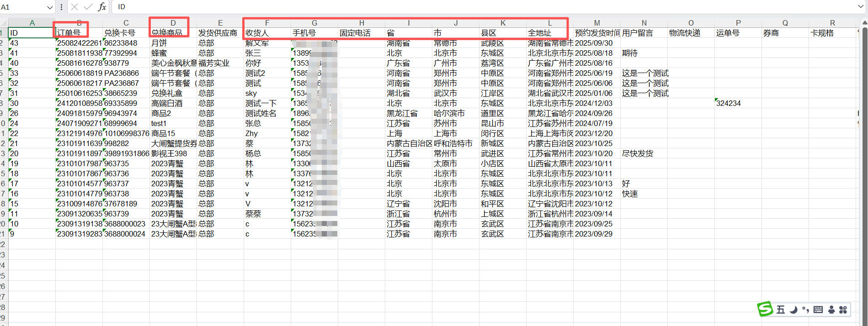The height and width of the screenshot is (326, 868).
Task: Toggle the punctuation mode in IME toolbar
Action: point(805,310)
